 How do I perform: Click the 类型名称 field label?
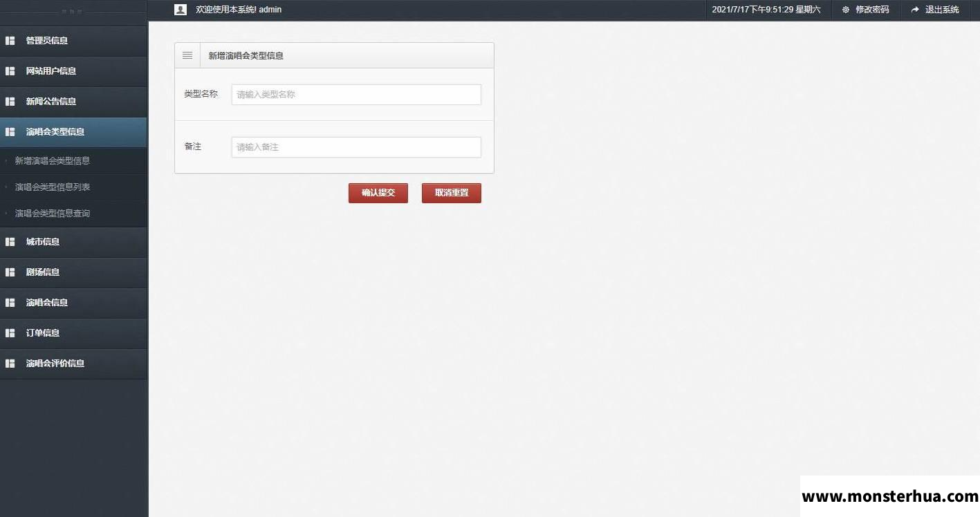(201, 94)
